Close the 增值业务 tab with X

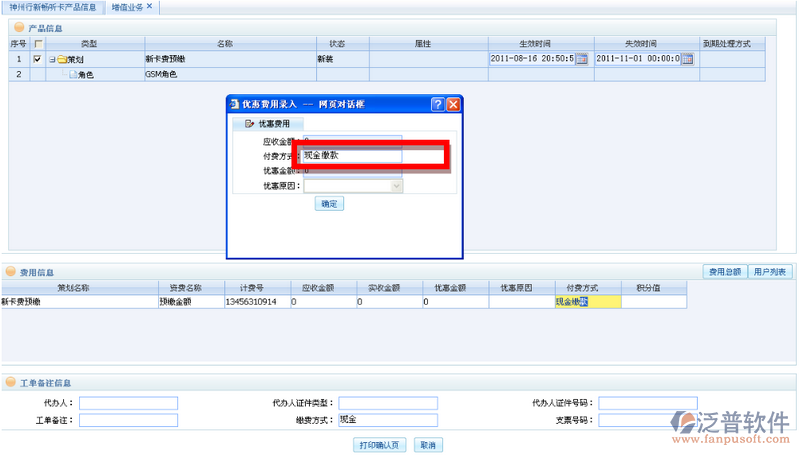[150, 6]
